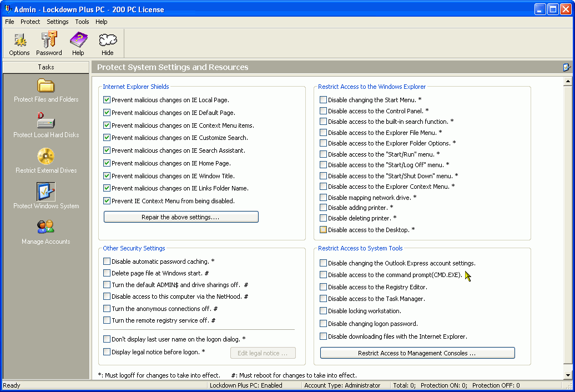Screen dimensions: 575x392
Task: Open the File menu
Action: click(x=9, y=22)
